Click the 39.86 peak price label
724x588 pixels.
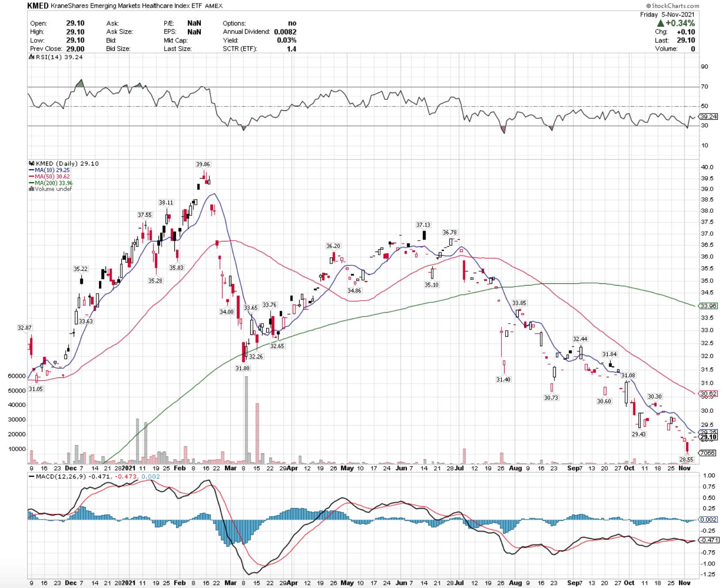pyautogui.click(x=203, y=164)
